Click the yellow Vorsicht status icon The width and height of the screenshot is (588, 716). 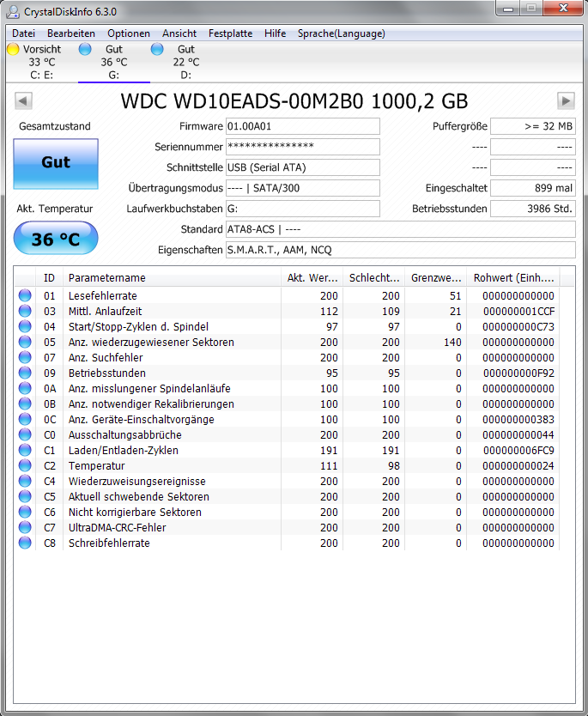click(13, 49)
